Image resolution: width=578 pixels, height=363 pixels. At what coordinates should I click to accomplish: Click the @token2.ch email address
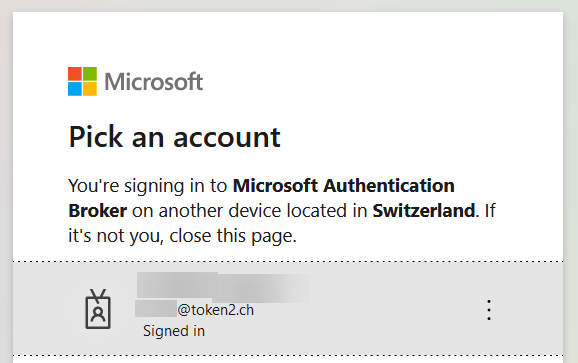(216, 310)
